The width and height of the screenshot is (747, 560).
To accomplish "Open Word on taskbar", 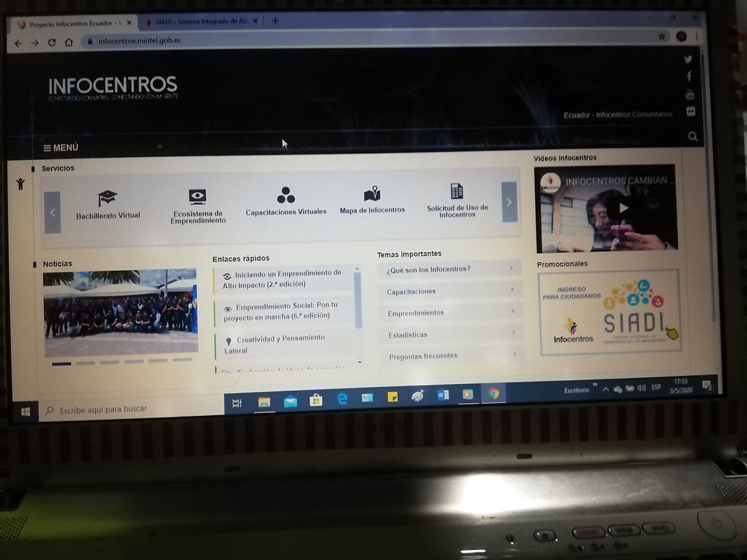I will click(x=443, y=395).
